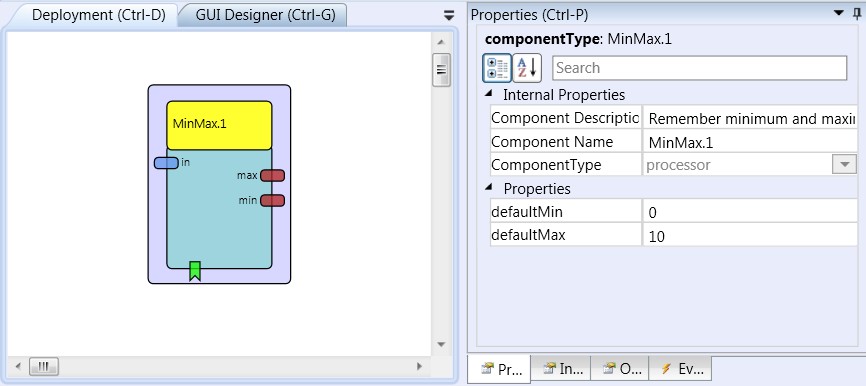The image size is (866, 386).
Task: Open the GUI Designer (Ctrl-G) tab
Action: (x=265, y=15)
